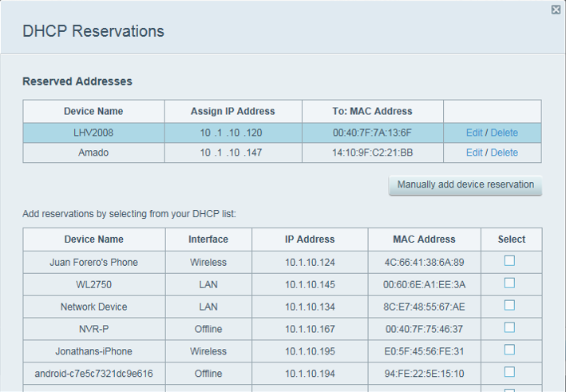This screenshot has width=566, height=392.
Task: Edit the Amado reservation
Action: 474,152
